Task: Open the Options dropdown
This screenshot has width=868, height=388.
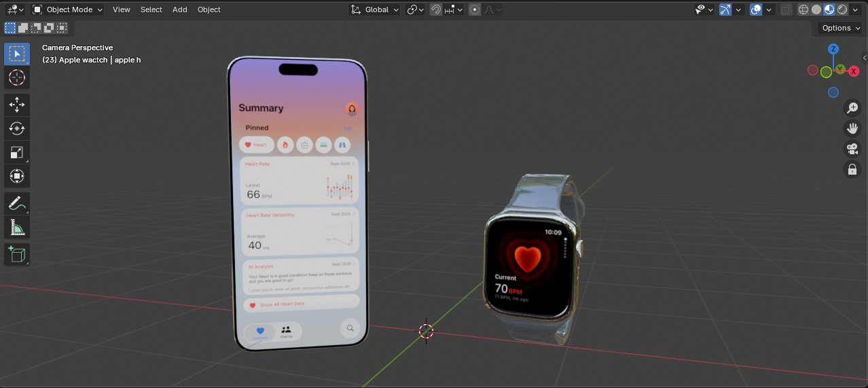Action: point(840,28)
